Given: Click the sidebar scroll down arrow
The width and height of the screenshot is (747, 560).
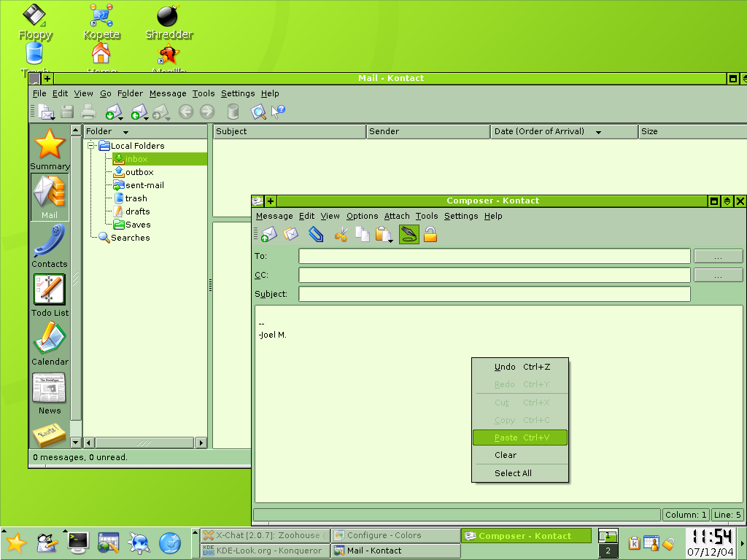Looking at the screenshot, I should [x=76, y=443].
